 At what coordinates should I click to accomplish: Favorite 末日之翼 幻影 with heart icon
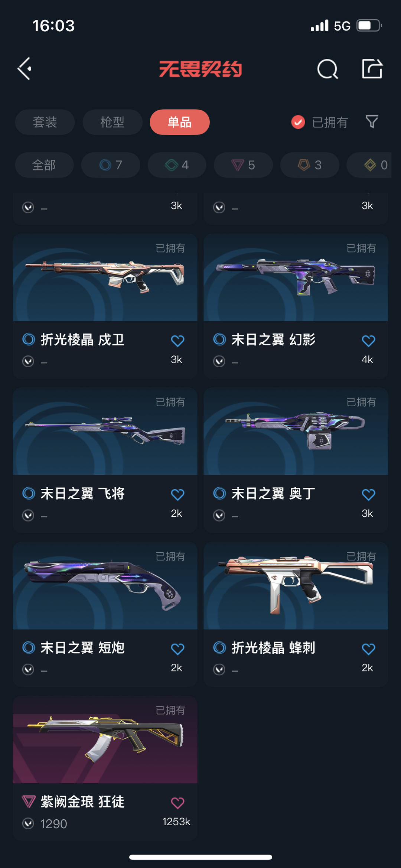(x=368, y=341)
